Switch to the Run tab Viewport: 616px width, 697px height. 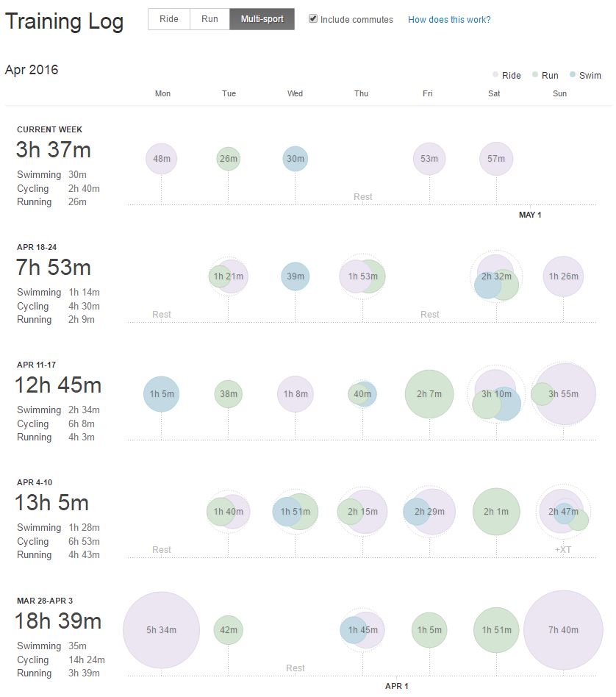(209, 19)
